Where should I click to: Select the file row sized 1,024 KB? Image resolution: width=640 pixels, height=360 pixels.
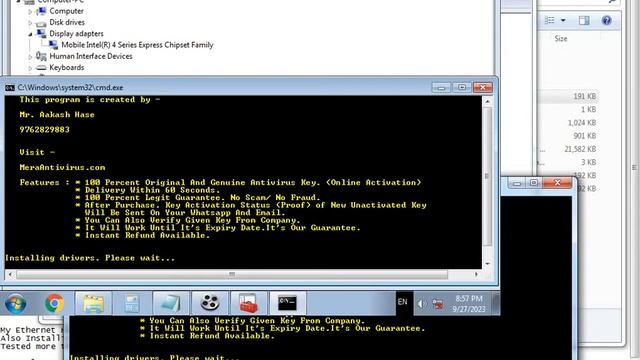[x=568, y=123]
